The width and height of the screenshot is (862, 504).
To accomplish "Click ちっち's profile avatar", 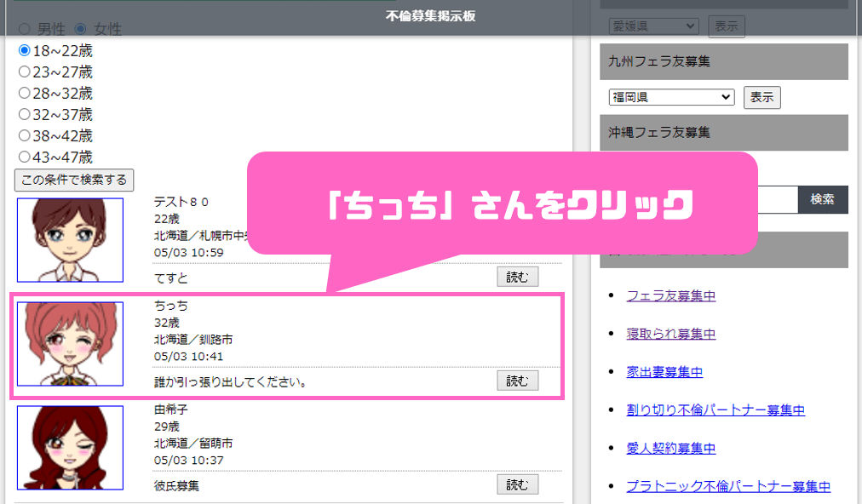I will point(70,344).
